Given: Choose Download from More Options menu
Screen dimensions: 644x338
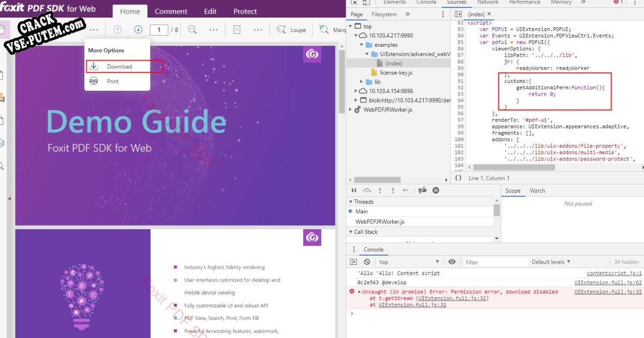Looking at the screenshot, I should click(120, 67).
